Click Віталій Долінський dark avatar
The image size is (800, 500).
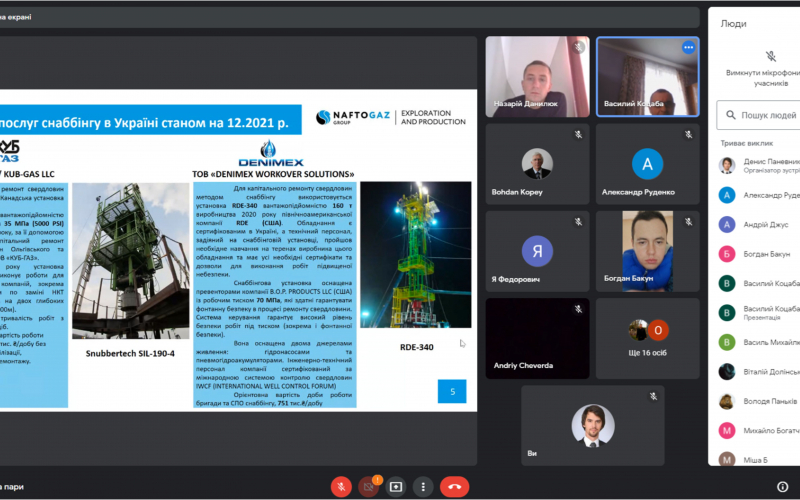[727, 371]
